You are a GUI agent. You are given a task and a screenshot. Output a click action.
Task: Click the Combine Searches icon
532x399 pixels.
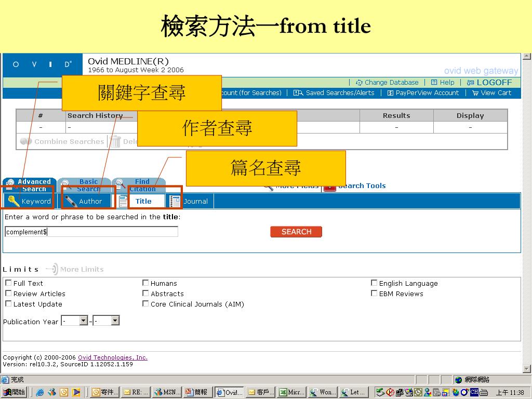[x=26, y=141]
